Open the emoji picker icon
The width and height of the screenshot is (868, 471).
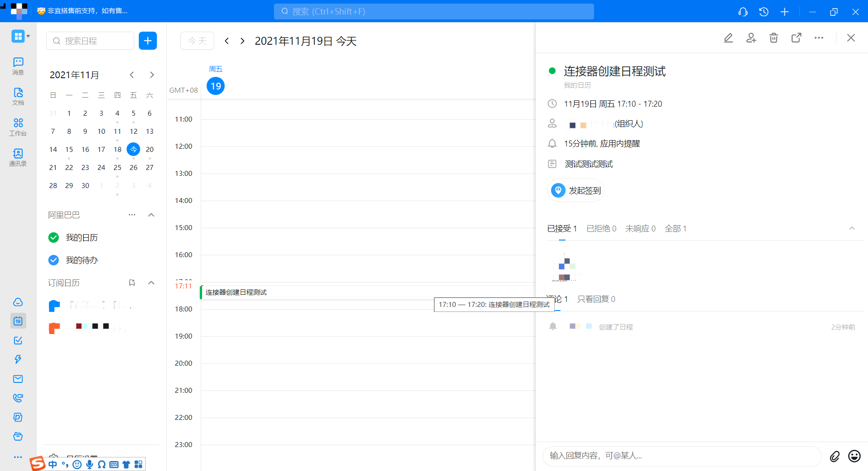point(854,456)
